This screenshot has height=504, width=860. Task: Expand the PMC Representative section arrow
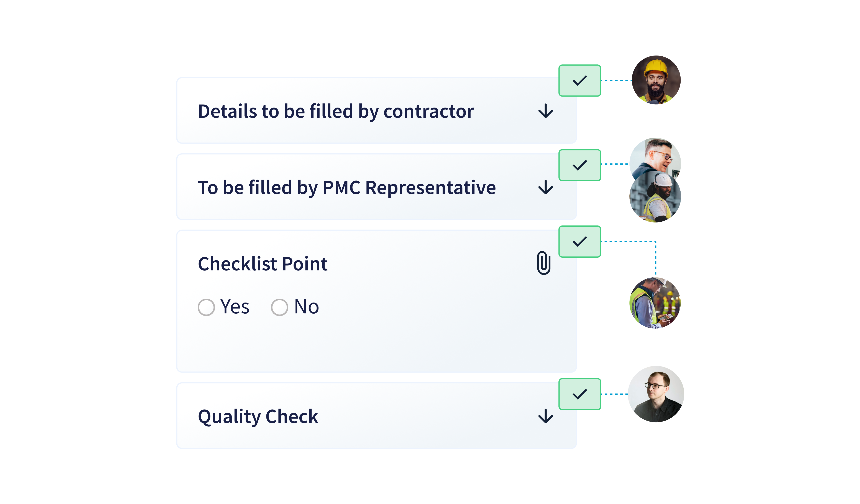545,187
